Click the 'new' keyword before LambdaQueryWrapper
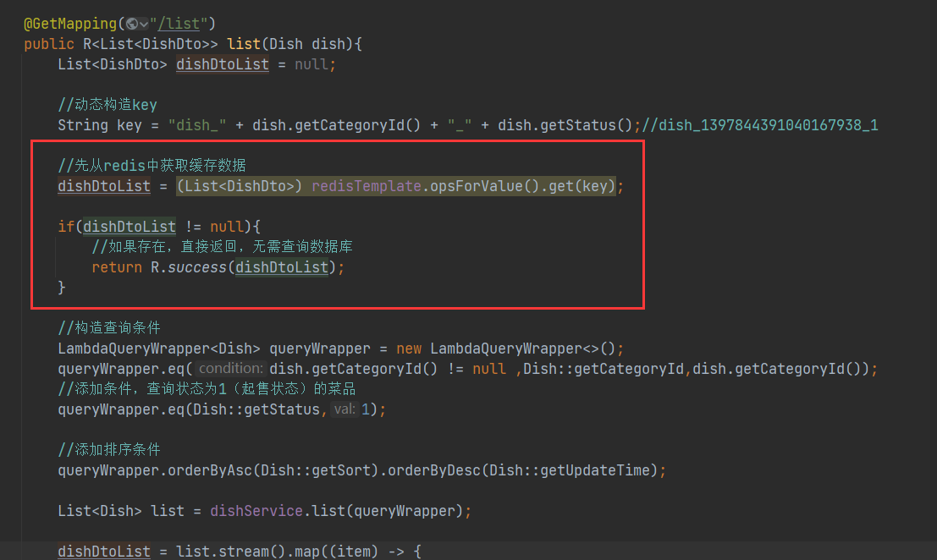The image size is (937, 560). pyautogui.click(x=409, y=349)
